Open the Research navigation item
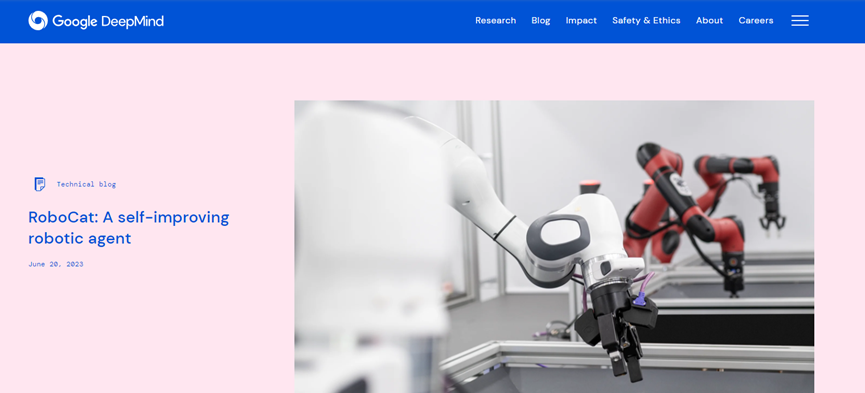Image resolution: width=865 pixels, height=393 pixels. pyautogui.click(x=495, y=20)
